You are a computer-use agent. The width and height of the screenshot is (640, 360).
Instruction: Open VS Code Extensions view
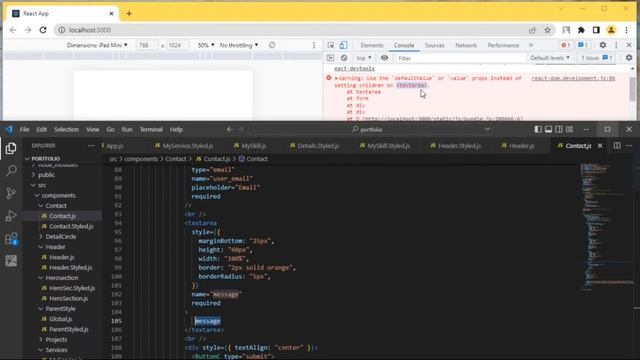tap(11, 238)
